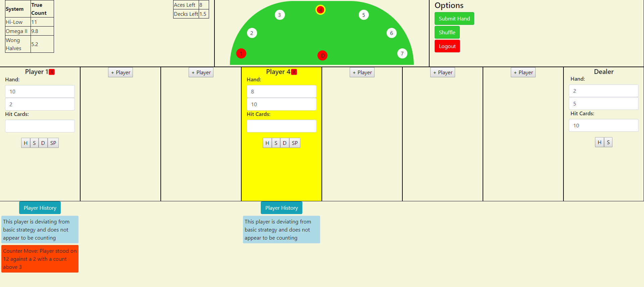Image resolution: width=644 pixels, height=287 pixels.
Task: Click seat 2 on the green table
Action: (252, 33)
